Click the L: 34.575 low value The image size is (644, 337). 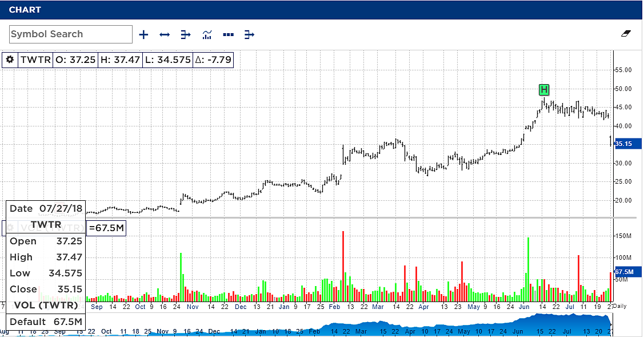169,60
